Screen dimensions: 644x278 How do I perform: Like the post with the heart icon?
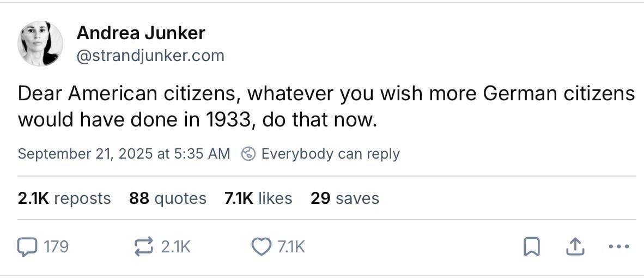coord(261,247)
